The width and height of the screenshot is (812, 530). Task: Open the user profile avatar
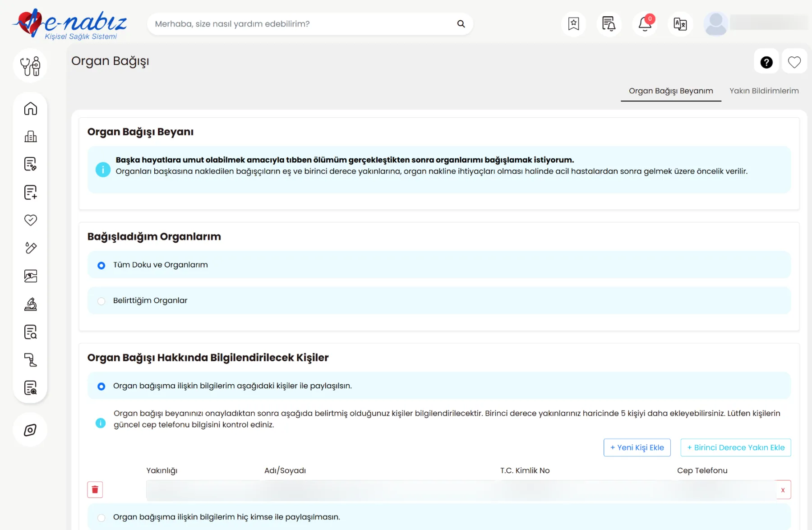click(715, 24)
